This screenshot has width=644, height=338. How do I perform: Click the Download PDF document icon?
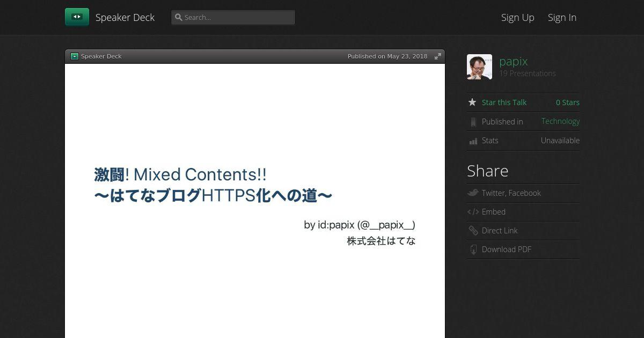473,249
